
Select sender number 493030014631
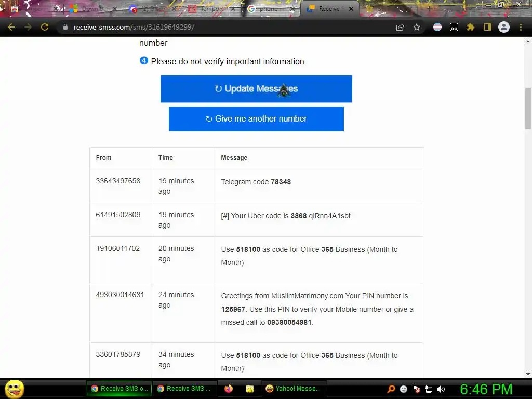(120, 295)
